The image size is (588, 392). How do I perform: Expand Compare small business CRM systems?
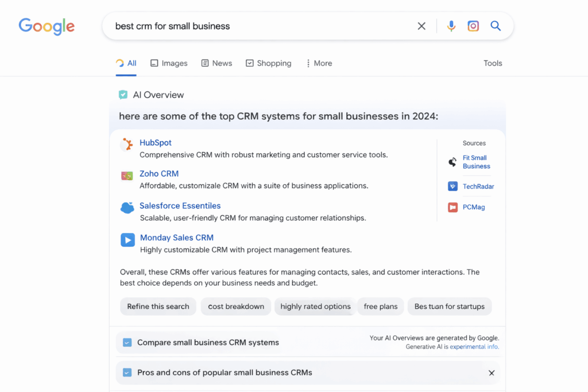tap(208, 343)
